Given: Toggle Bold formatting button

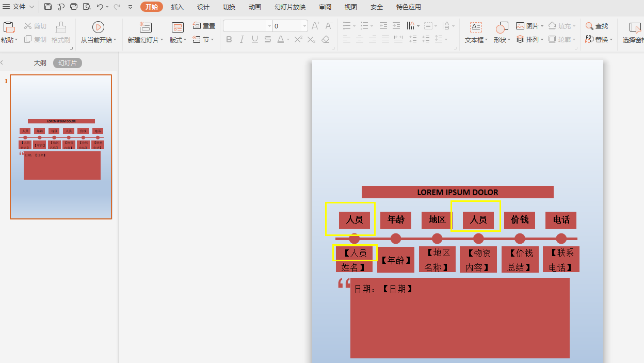Looking at the screenshot, I should pos(229,39).
